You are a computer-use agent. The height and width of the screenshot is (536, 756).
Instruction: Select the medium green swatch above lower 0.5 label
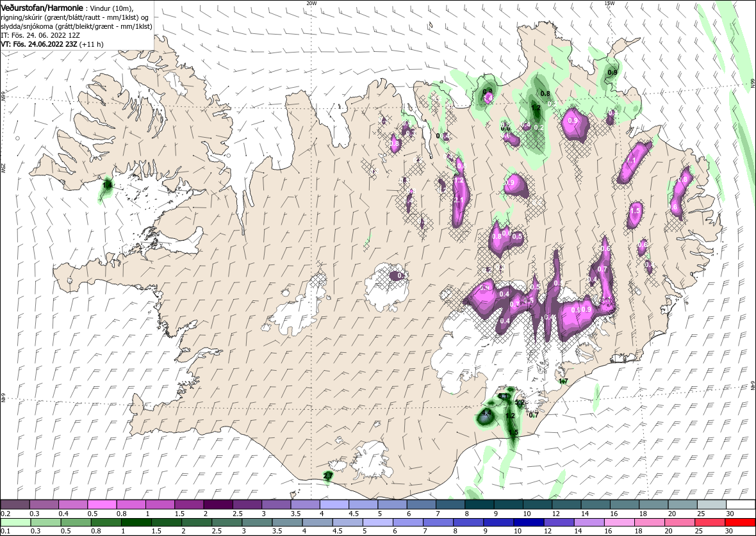click(x=76, y=523)
